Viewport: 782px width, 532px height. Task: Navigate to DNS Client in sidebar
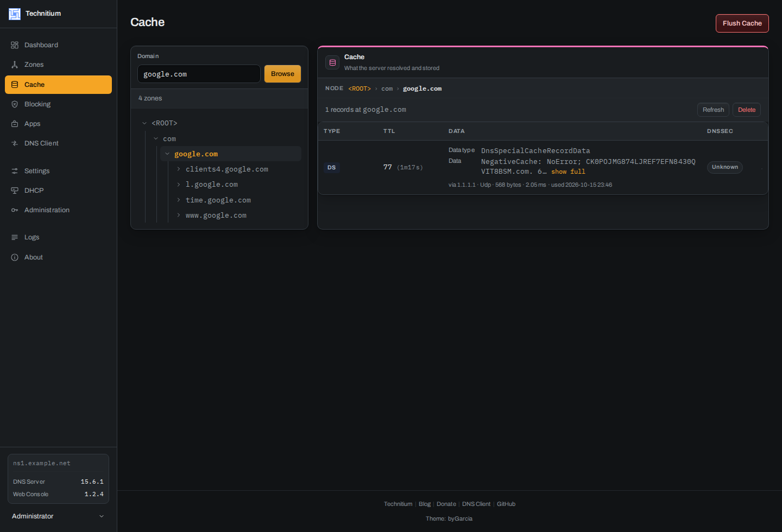tap(58, 143)
